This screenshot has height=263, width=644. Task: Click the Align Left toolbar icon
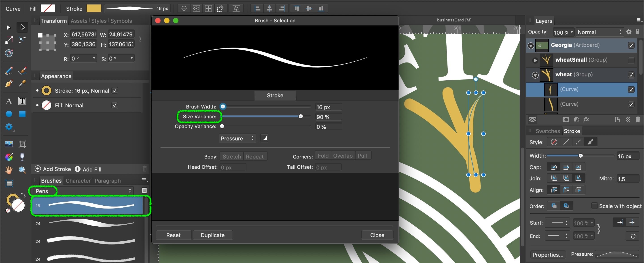[x=257, y=8]
